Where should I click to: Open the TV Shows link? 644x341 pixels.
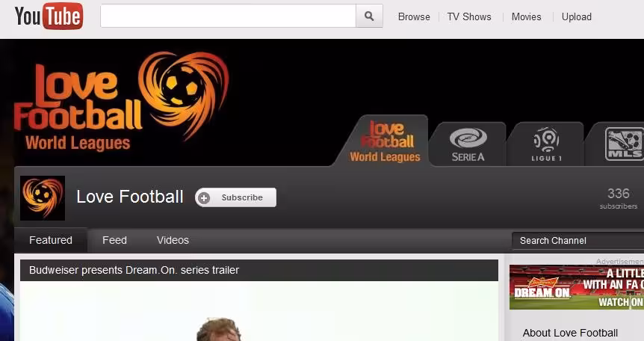tap(469, 17)
